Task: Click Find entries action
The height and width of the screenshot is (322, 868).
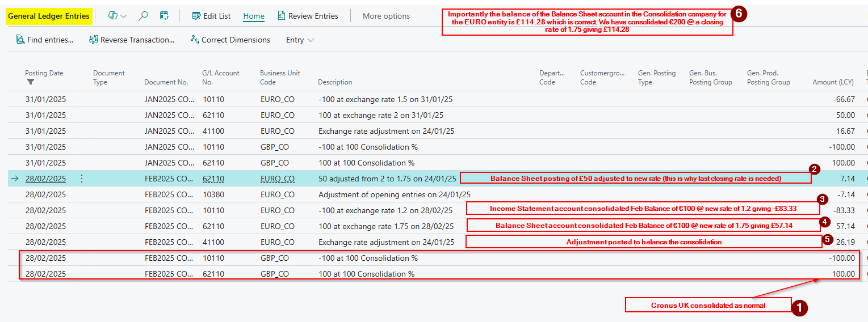Action: (45, 40)
